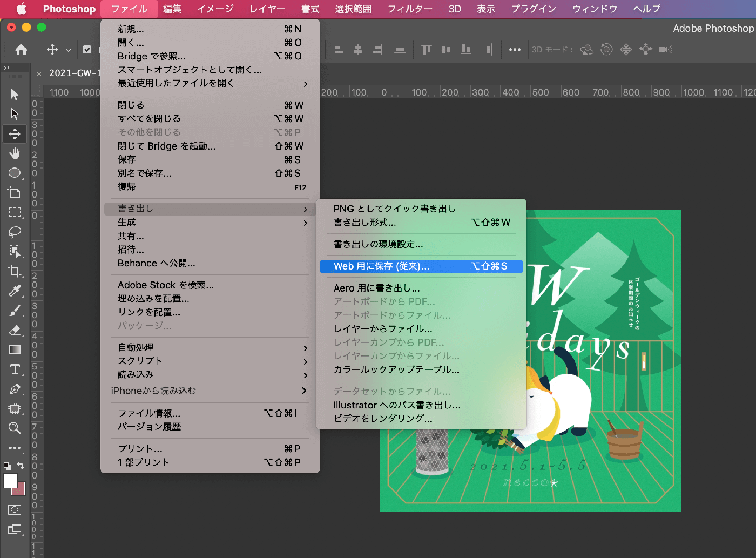Select the Eyedropper tool
The image size is (756, 558).
tap(15, 291)
